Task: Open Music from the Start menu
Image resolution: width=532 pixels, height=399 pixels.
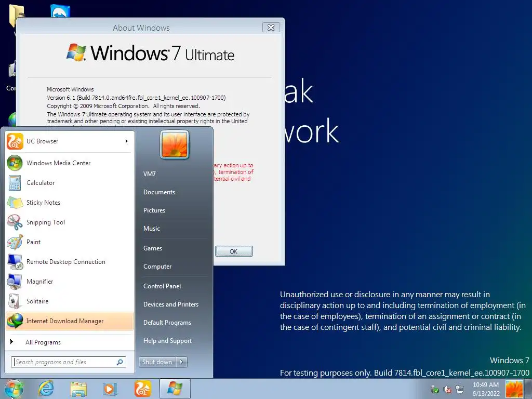Action: click(151, 229)
